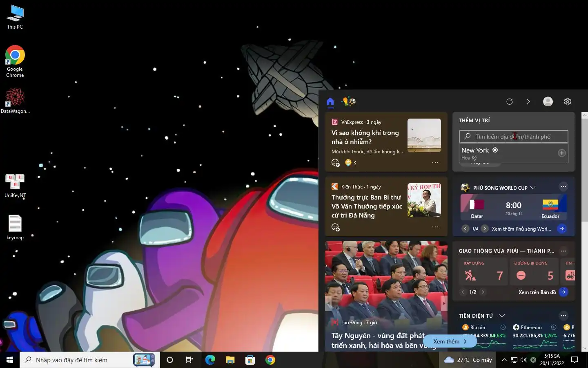Launch Chrome from taskbar

point(270,360)
